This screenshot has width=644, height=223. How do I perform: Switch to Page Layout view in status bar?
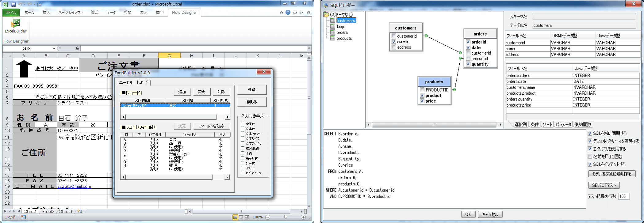[x=241, y=217]
